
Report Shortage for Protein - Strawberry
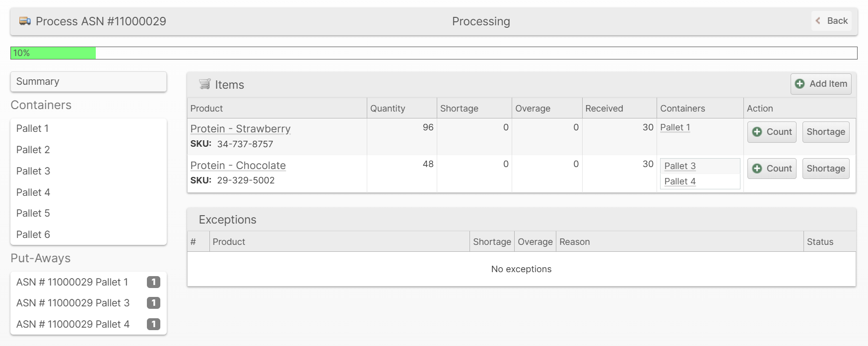(x=825, y=132)
